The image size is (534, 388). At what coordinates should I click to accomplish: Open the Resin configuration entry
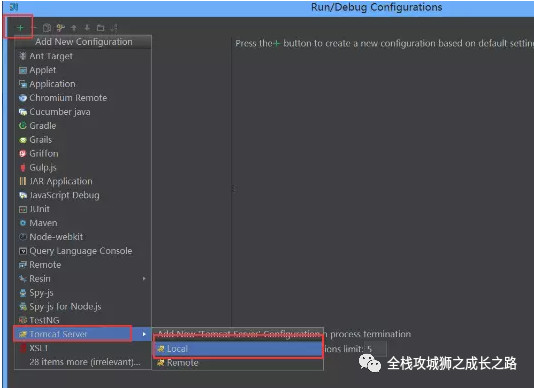(83, 279)
